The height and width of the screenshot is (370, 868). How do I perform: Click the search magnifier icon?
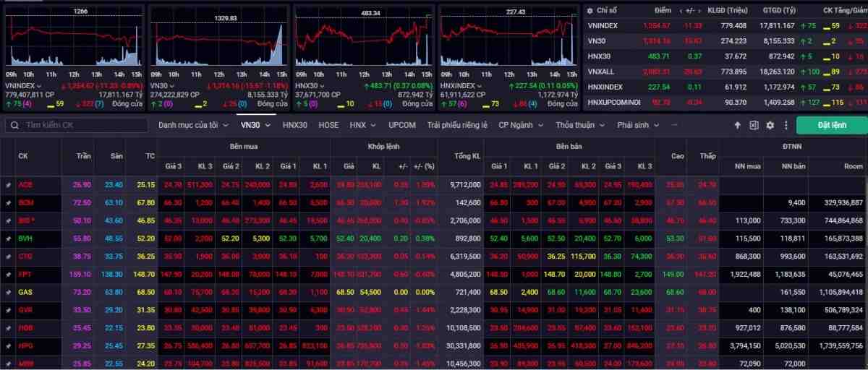click(x=14, y=125)
